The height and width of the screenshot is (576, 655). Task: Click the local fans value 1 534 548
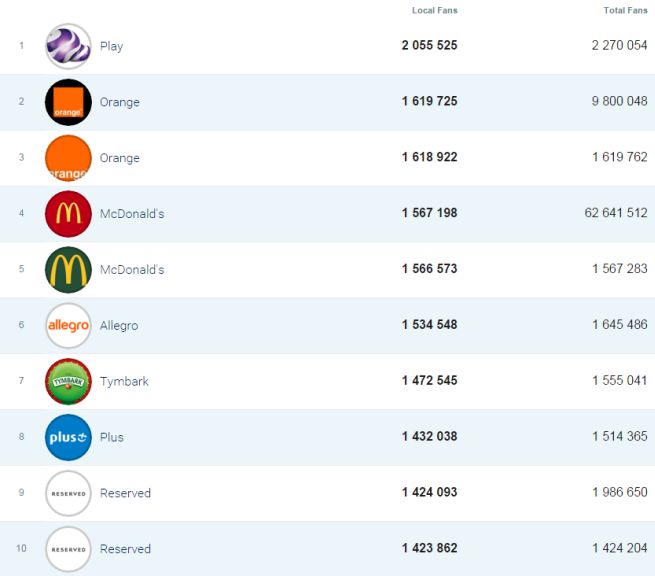[x=429, y=326]
